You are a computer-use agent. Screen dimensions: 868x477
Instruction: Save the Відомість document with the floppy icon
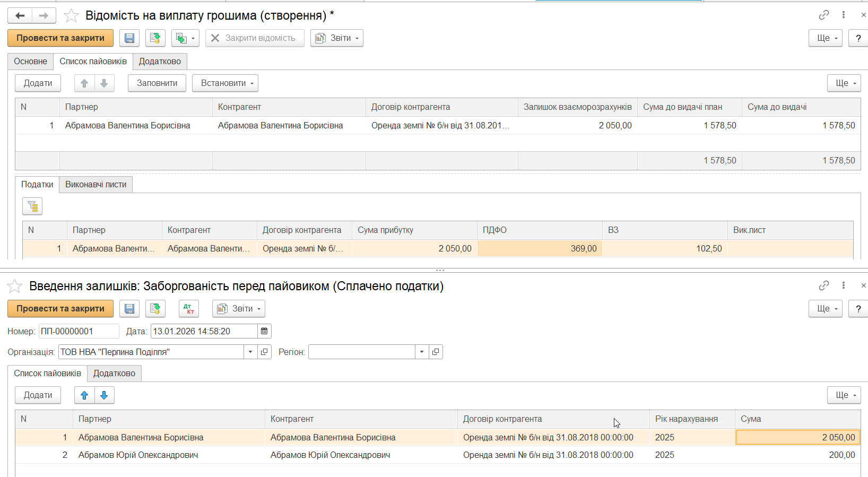point(129,38)
